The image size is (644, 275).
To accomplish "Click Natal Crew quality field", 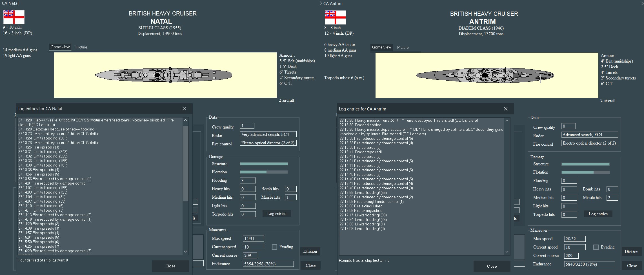I will point(247,126).
